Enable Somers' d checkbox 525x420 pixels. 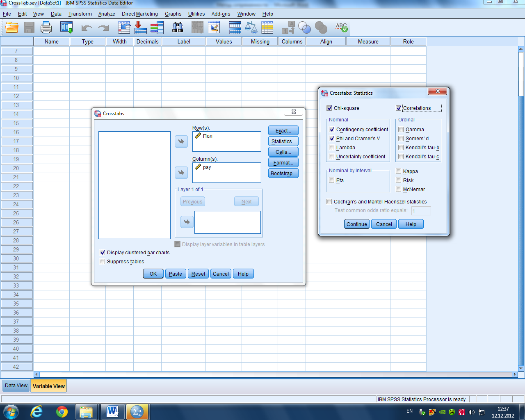coord(401,139)
